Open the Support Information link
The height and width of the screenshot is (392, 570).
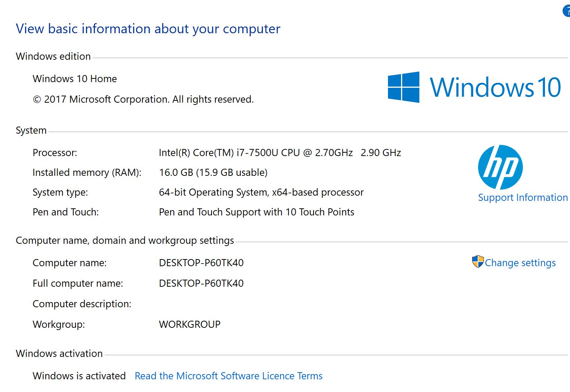(523, 197)
